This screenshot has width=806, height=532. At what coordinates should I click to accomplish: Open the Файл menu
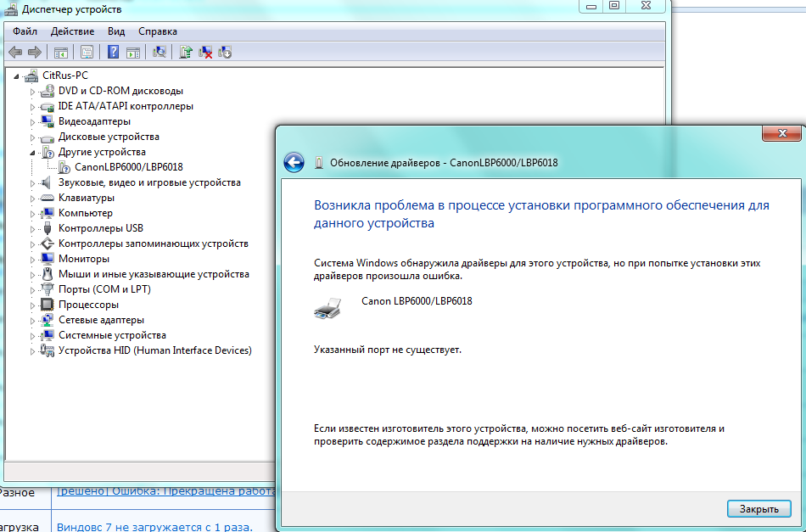(25, 31)
